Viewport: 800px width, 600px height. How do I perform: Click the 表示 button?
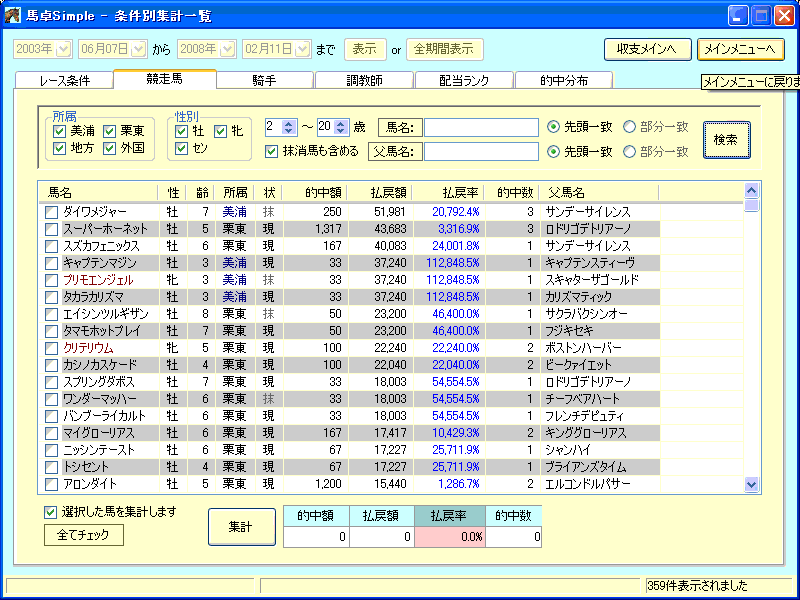tap(365, 49)
